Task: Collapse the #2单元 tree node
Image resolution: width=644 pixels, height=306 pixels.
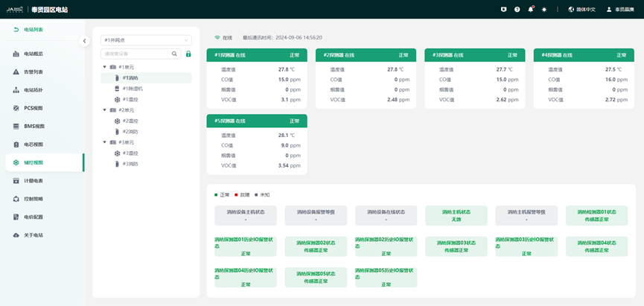Action: [x=105, y=110]
